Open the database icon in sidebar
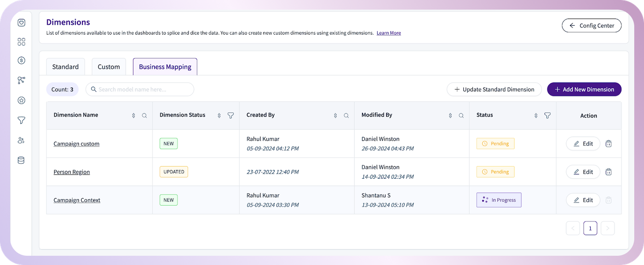644x265 pixels. pos(21,160)
